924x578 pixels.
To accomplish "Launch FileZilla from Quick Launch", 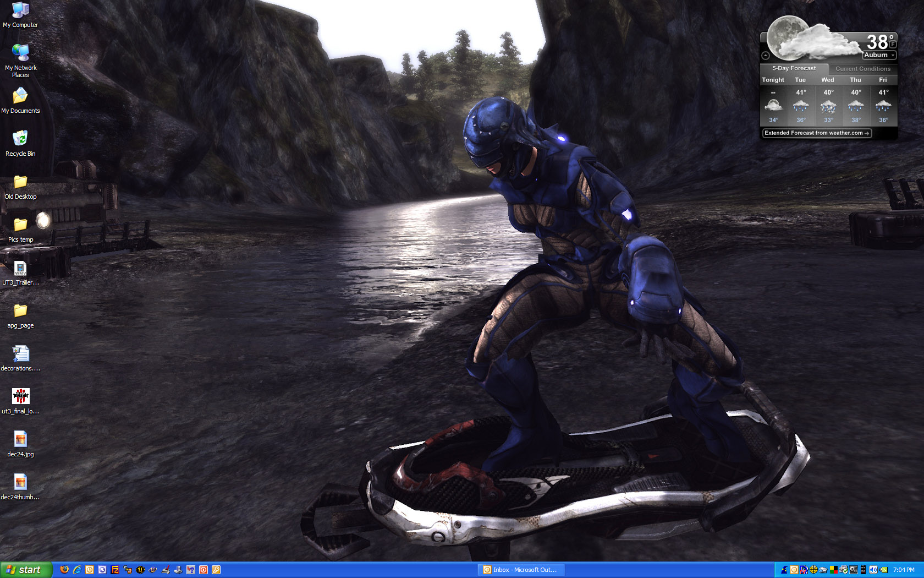I will point(115,570).
